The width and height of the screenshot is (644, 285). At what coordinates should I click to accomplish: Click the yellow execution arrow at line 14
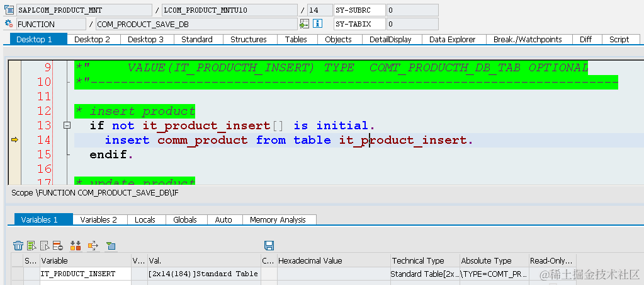[x=14, y=140]
